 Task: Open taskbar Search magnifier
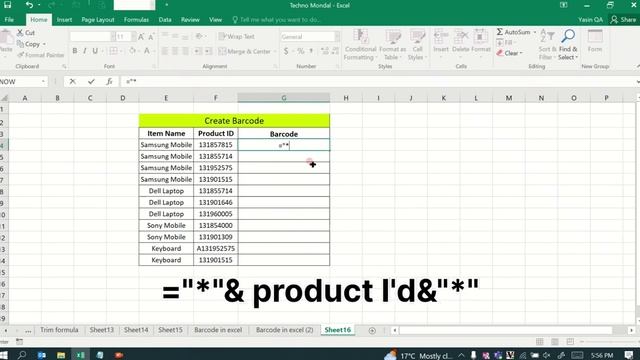pos(22,356)
